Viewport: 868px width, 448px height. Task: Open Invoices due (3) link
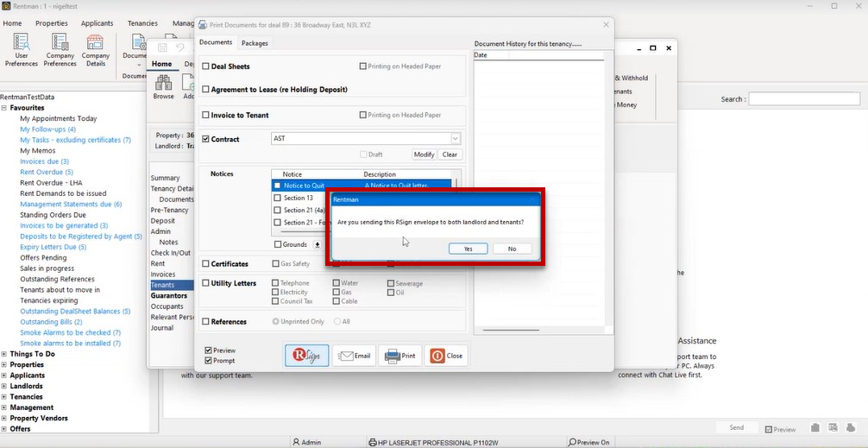point(44,161)
